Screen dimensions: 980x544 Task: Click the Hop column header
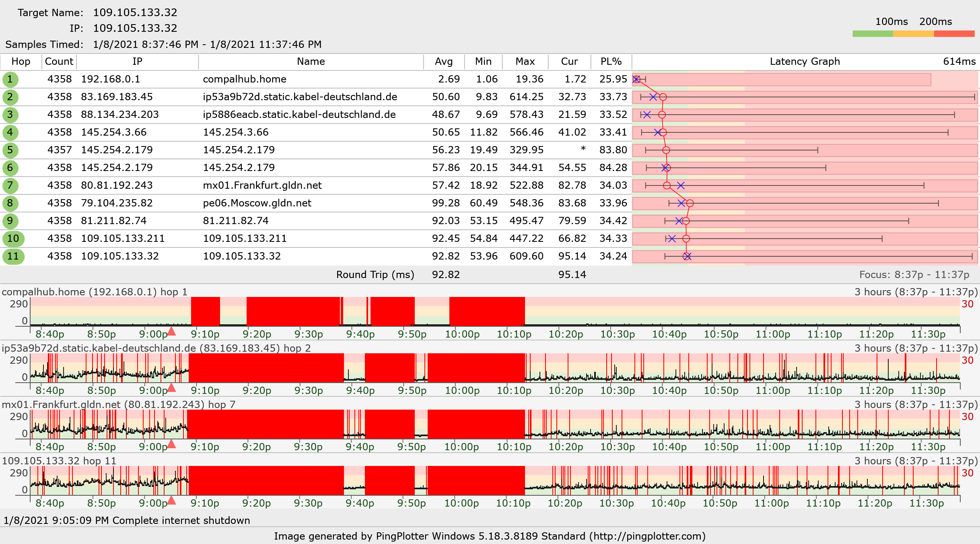[21, 62]
